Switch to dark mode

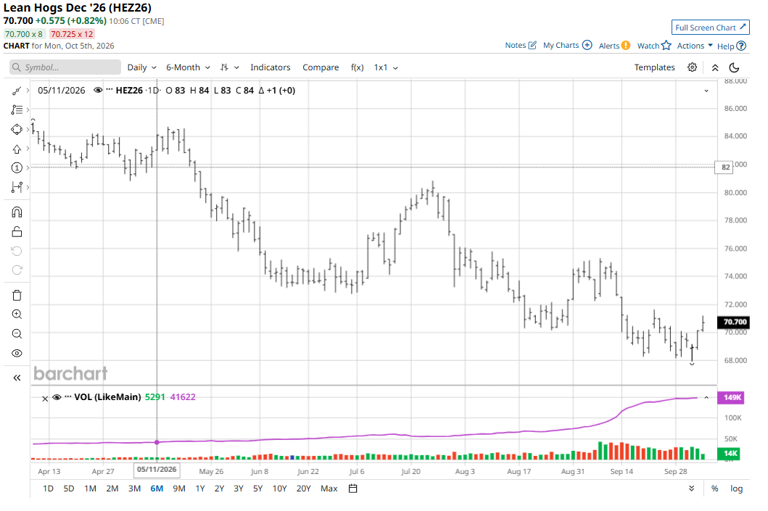coord(734,68)
